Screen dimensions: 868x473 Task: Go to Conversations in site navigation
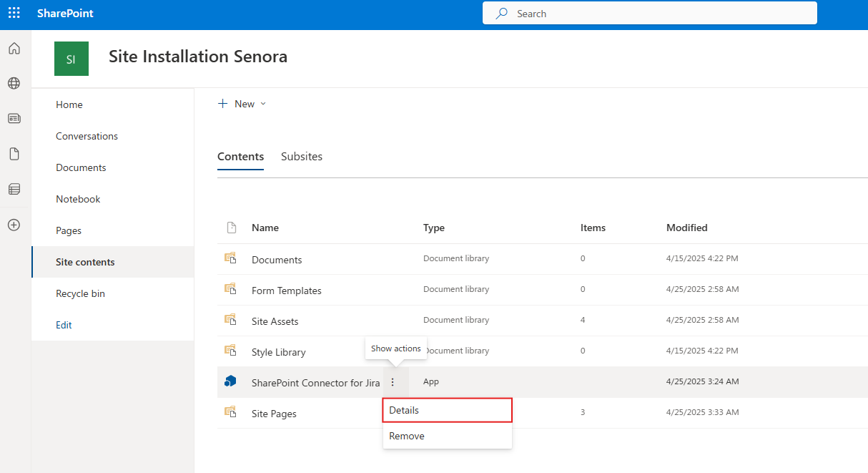[x=87, y=136]
